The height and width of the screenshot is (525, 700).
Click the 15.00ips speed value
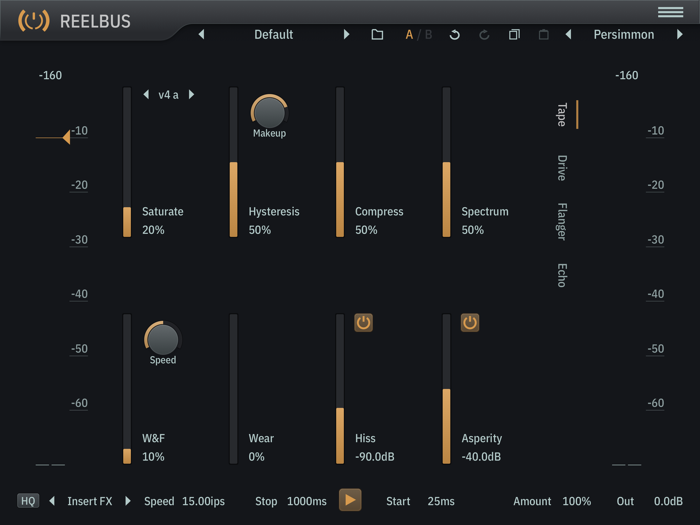(203, 501)
